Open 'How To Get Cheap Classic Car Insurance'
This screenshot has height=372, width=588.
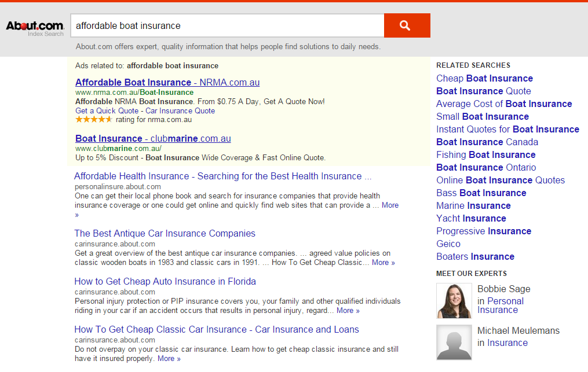[217, 329]
